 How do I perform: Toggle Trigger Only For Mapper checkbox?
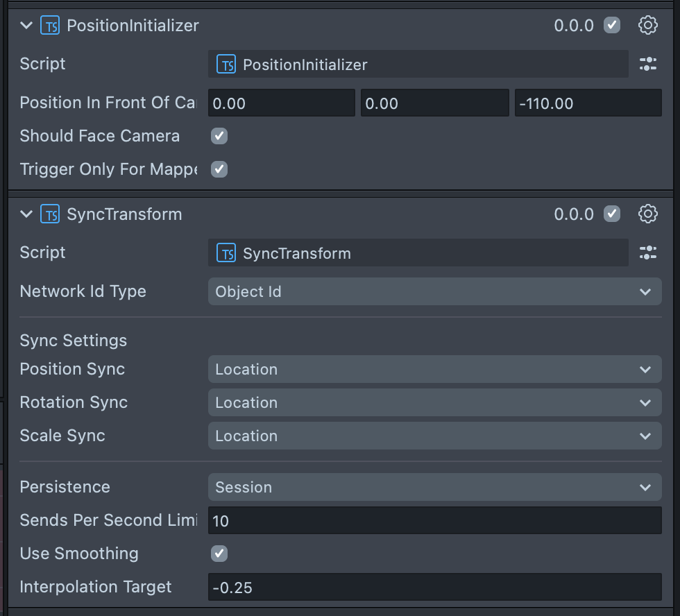219,169
